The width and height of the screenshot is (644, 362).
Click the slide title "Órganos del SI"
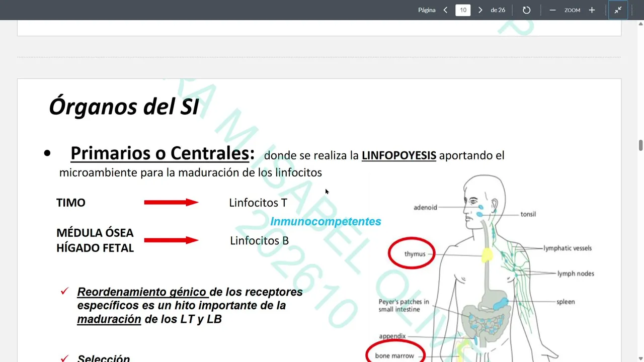[124, 107]
